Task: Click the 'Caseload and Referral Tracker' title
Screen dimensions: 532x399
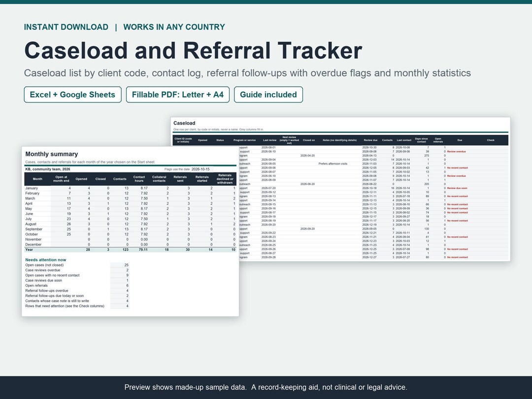Action: [193, 51]
